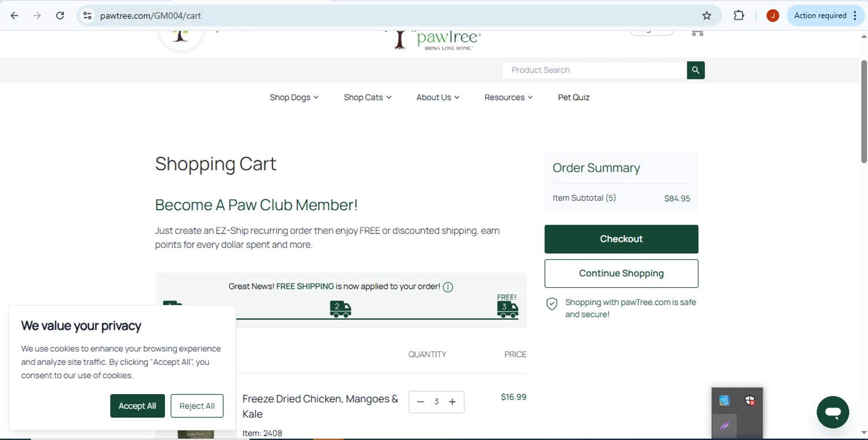Expand the Shop Cats menu

coord(367,97)
